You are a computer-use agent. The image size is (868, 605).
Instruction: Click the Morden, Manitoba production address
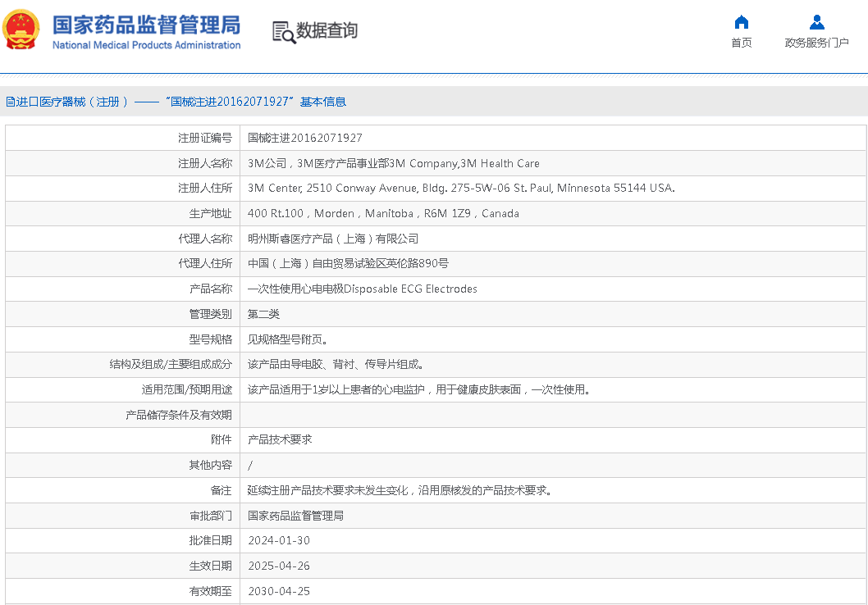point(382,213)
